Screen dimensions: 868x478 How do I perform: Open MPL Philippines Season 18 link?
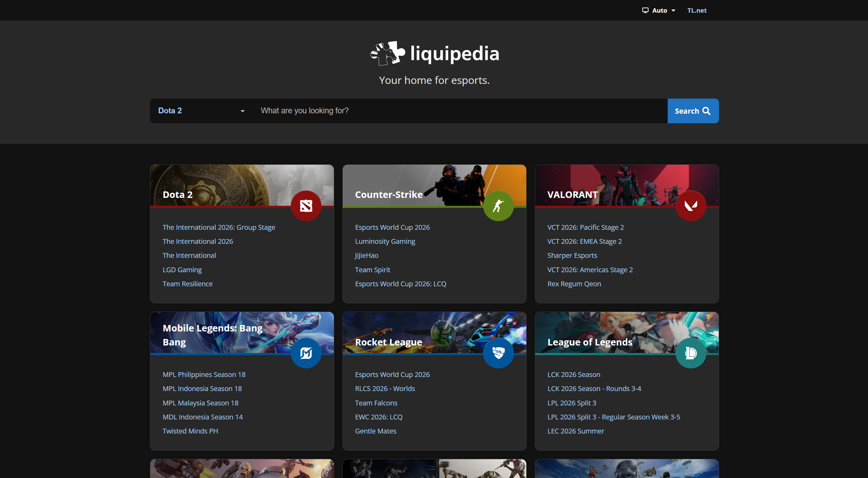[204, 375]
